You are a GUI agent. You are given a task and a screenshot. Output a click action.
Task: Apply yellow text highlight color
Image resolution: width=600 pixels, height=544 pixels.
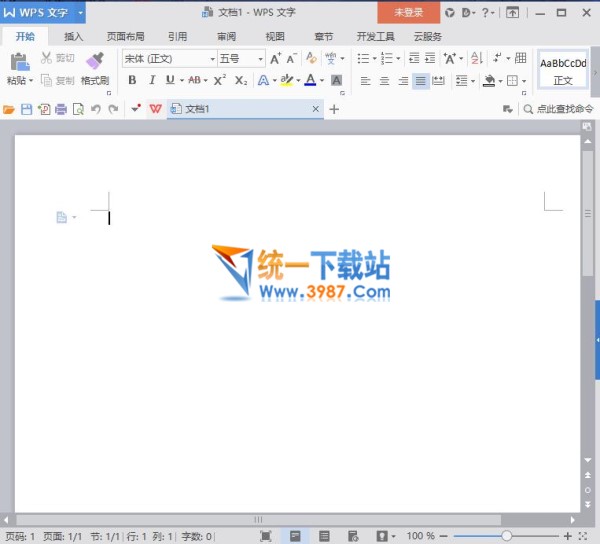click(x=286, y=80)
